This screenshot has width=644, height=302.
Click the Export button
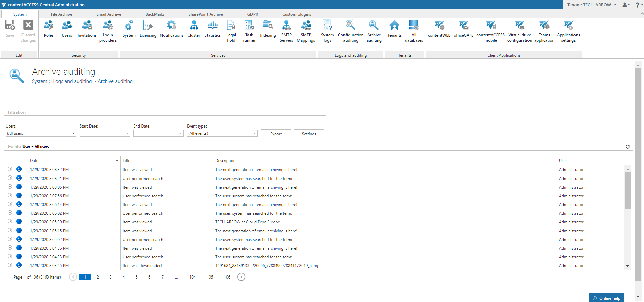(x=276, y=134)
